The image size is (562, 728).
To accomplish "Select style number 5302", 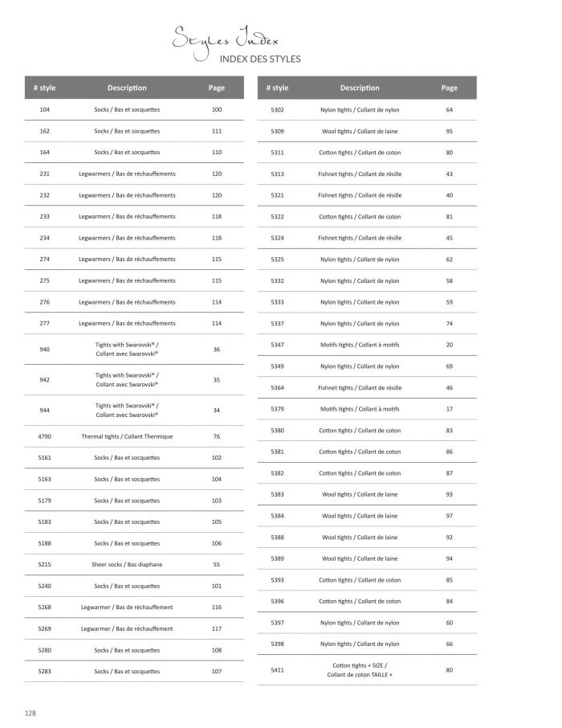I will click(x=277, y=109).
